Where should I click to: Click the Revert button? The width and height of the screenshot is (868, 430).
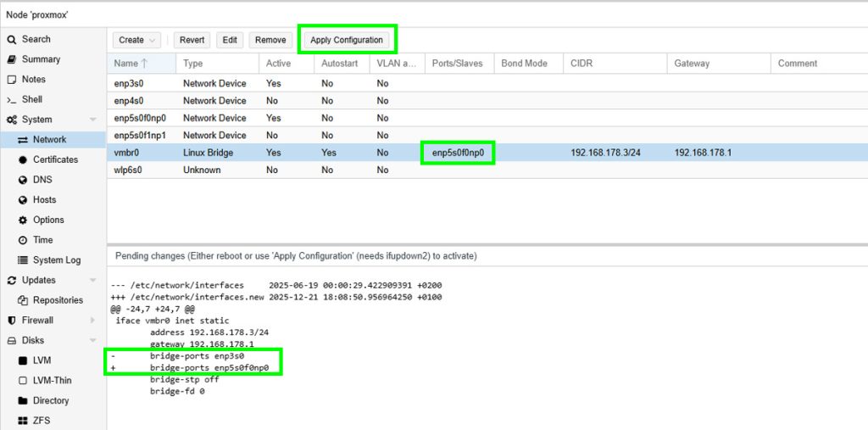(x=192, y=40)
